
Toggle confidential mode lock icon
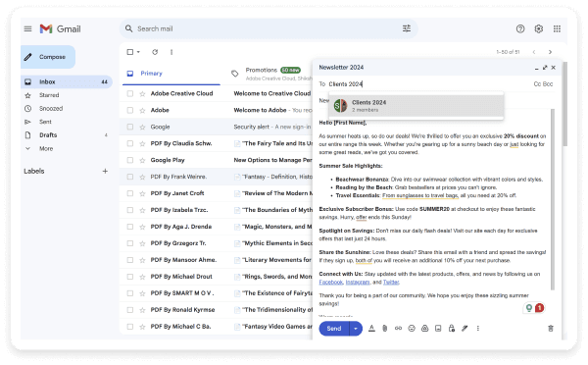click(x=452, y=329)
